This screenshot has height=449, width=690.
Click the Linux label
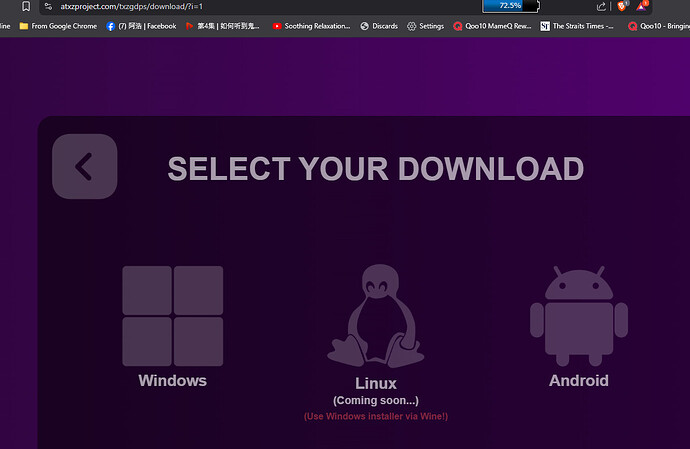tap(376, 383)
